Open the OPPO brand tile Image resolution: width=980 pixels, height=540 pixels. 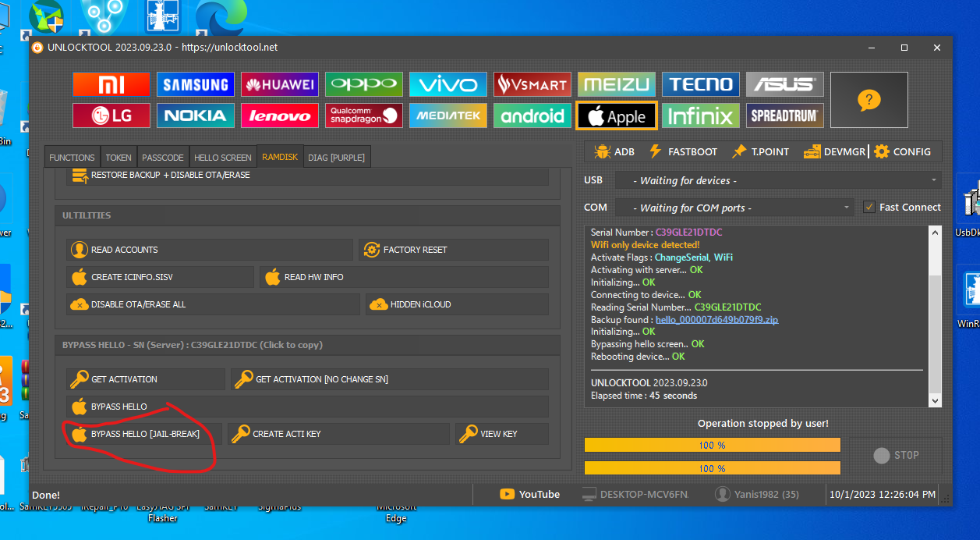coord(364,84)
